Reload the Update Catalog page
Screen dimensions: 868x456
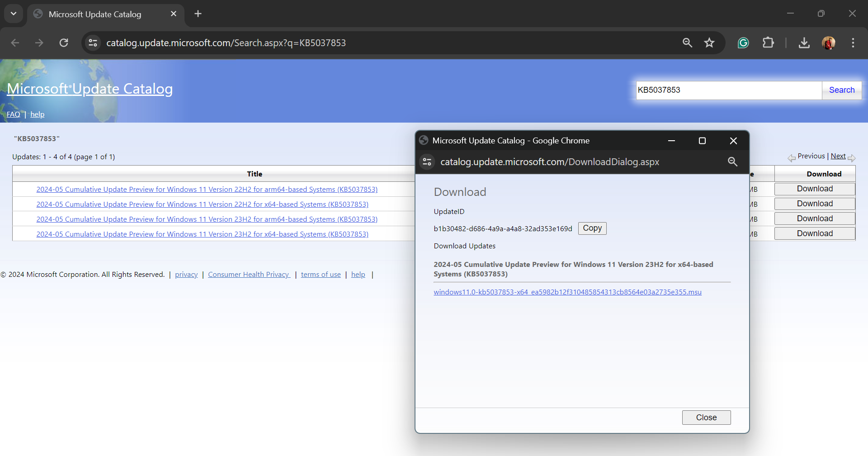tap(64, 43)
